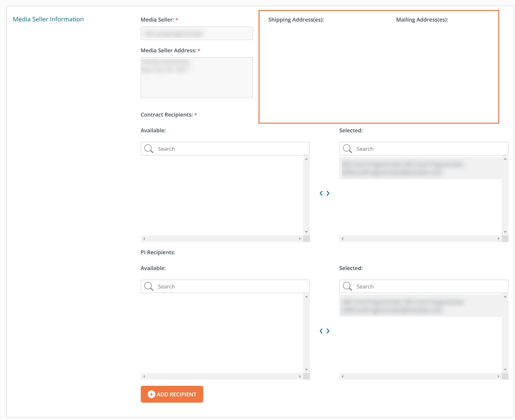This screenshot has width=515, height=420.
Task: Move contract recipient right with arrow
Action: coord(328,193)
